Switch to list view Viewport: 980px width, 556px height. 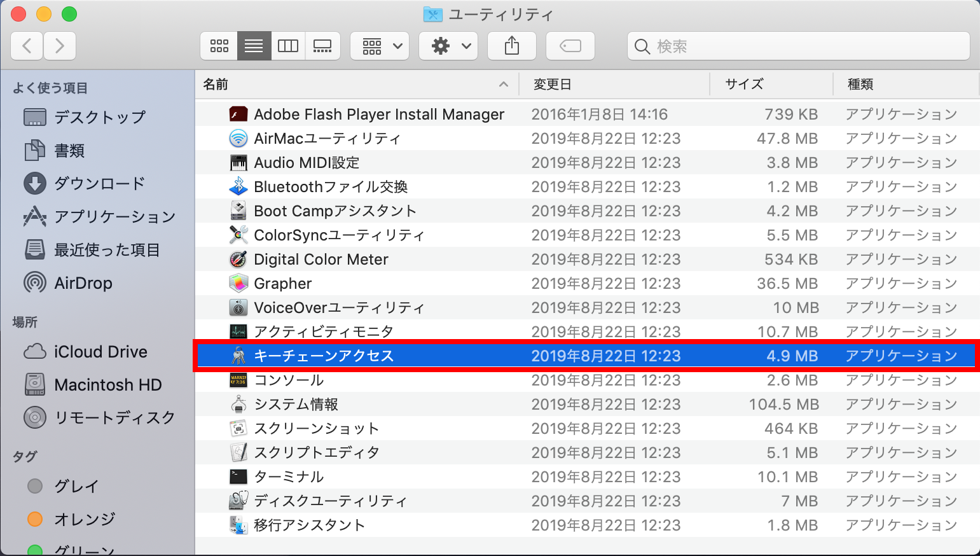pyautogui.click(x=254, y=46)
